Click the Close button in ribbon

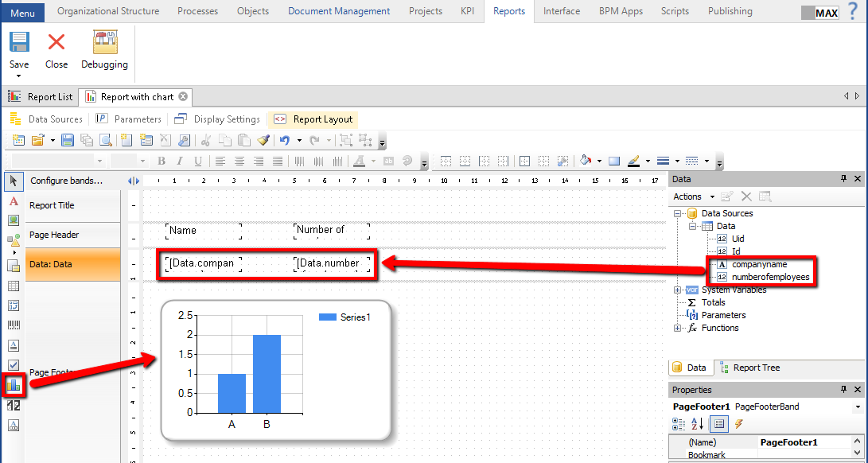tap(56, 50)
